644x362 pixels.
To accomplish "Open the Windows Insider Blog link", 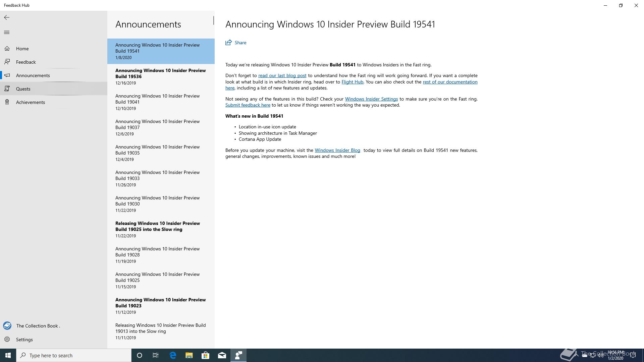I will coord(337,150).
